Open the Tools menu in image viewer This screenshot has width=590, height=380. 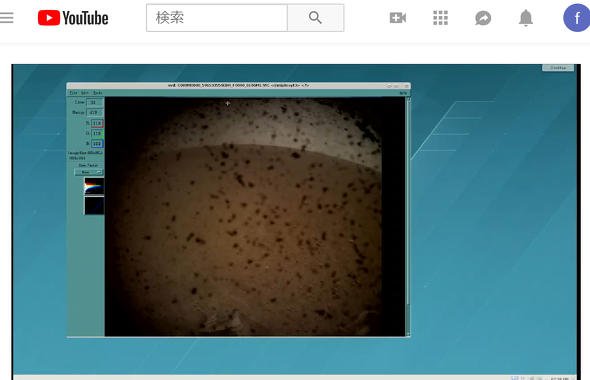pyautogui.click(x=97, y=93)
